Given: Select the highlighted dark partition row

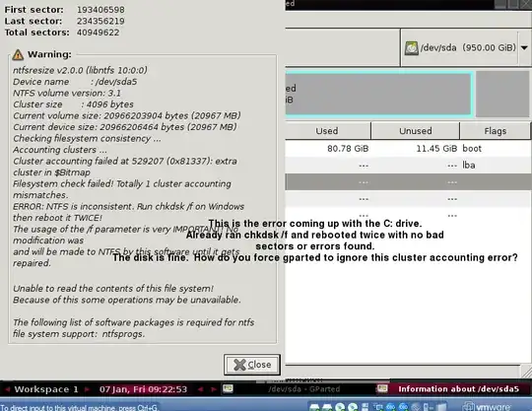Looking at the screenshot, I should pyautogui.click(x=409, y=182).
